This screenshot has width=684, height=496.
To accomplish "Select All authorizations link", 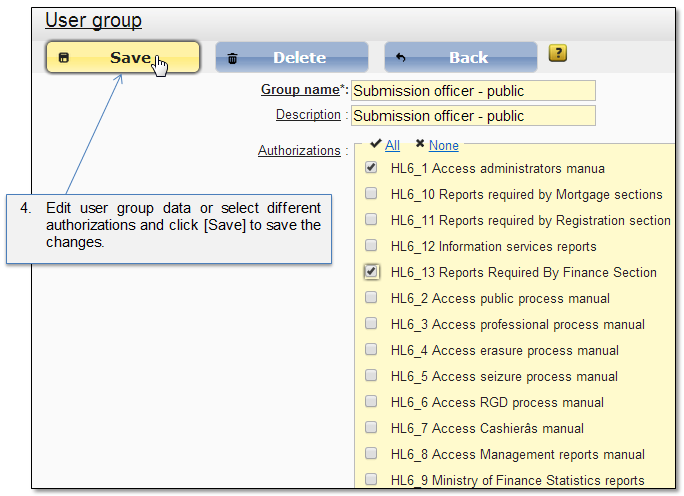I will [x=392, y=145].
